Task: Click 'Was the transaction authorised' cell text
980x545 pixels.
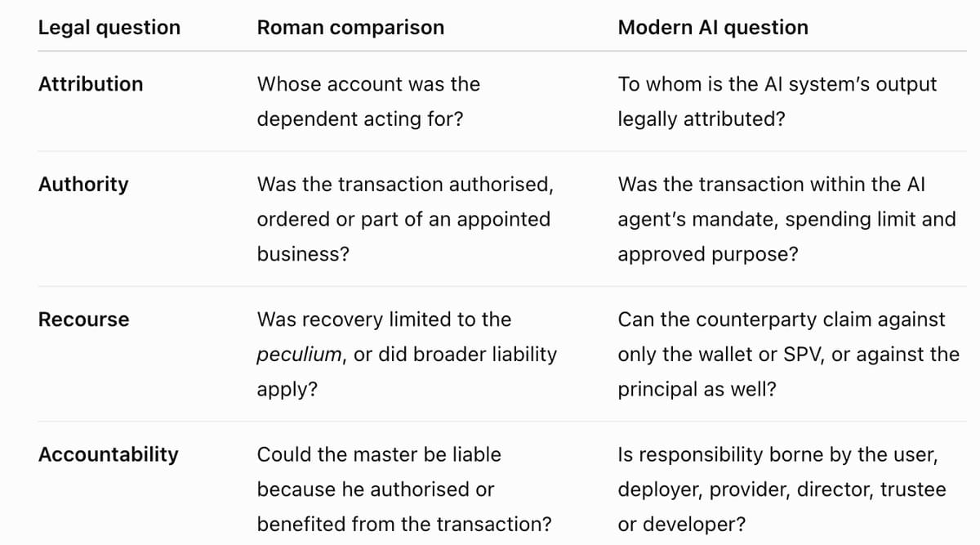Action: 405,184
